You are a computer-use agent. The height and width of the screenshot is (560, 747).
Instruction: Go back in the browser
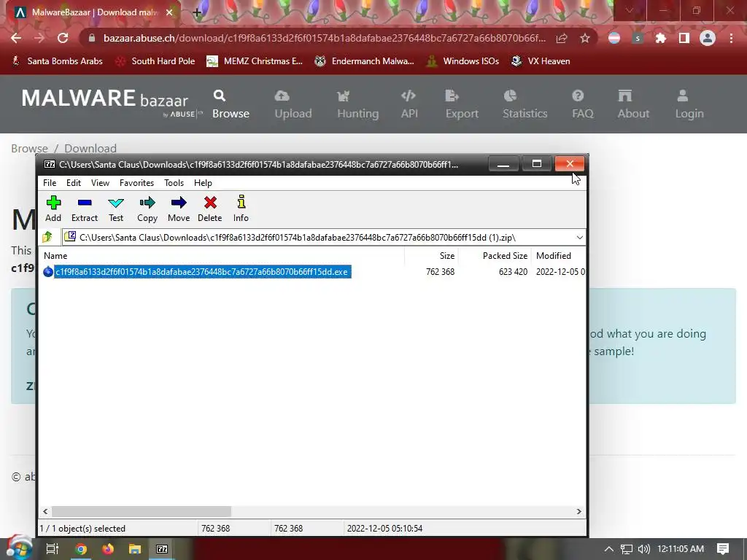click(16, 38)
